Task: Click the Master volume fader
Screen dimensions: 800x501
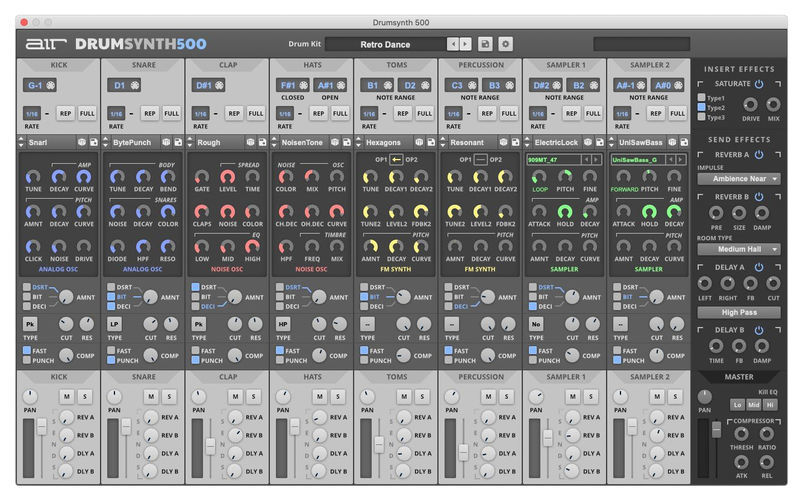Action: pyautogui.click(x=716, y=429)
